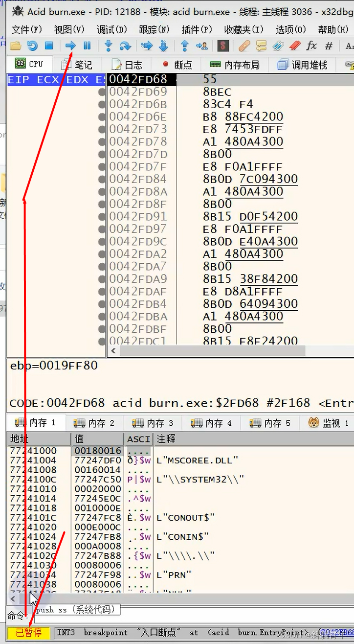Select the 内存 3 dump tab
This screenshot has height=644, width=354.
click(x=154, y=423)
